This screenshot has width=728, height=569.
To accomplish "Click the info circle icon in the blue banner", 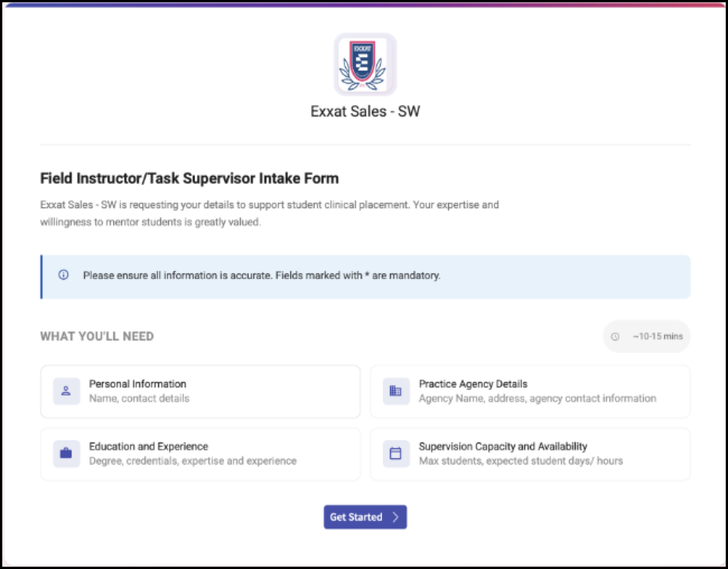I will [x=63, y=275].
